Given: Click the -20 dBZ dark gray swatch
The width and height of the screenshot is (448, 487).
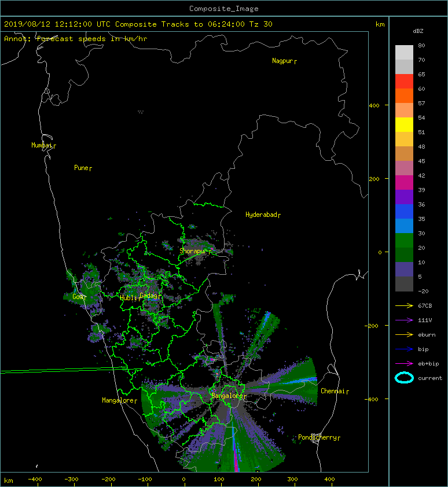Looking at the screenshot, I should (404, 284).
